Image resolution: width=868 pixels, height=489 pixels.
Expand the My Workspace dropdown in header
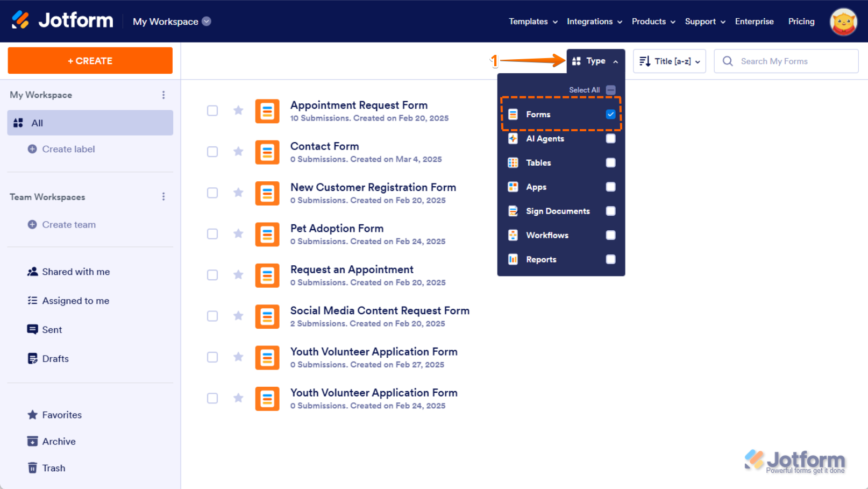[207, 21]
